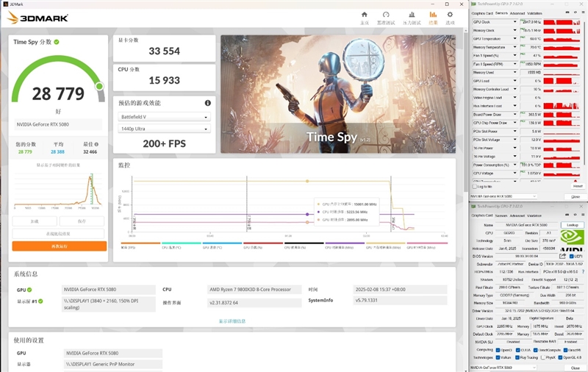588x372 pixels.
Task: Open the 3DMark Home page icon
Action: point(364,15)
